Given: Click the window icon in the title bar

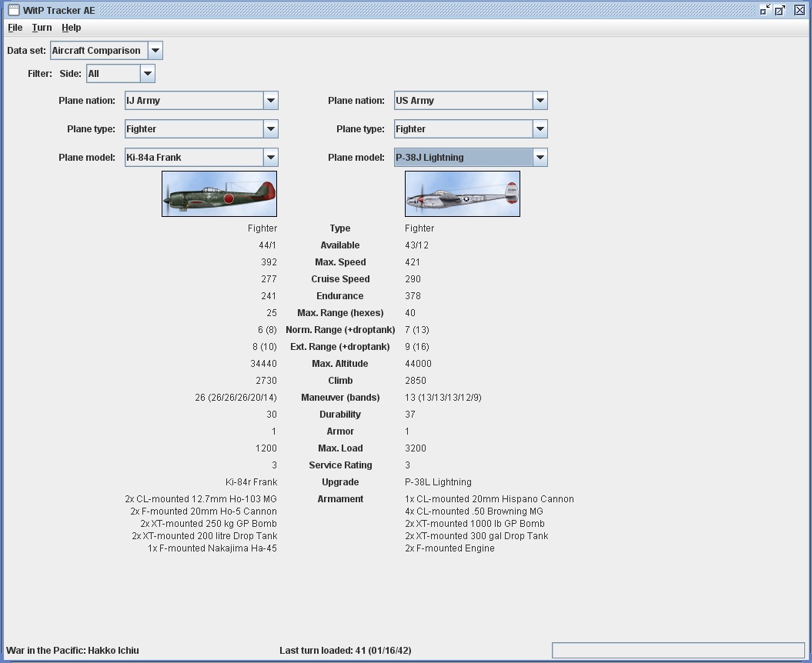Looking at the screenshot, I should (x=14, y=10).
